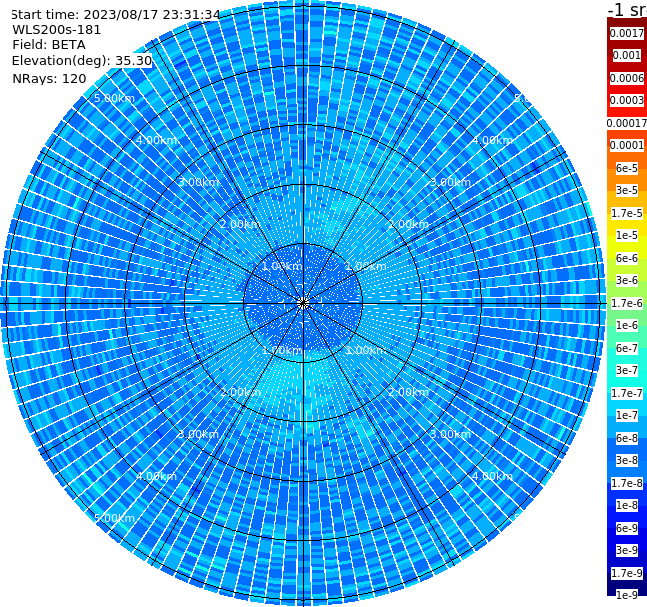Pick the 3e-7 colorbar value
Screen dimensions: 647x607
click(x=627, y=370)
